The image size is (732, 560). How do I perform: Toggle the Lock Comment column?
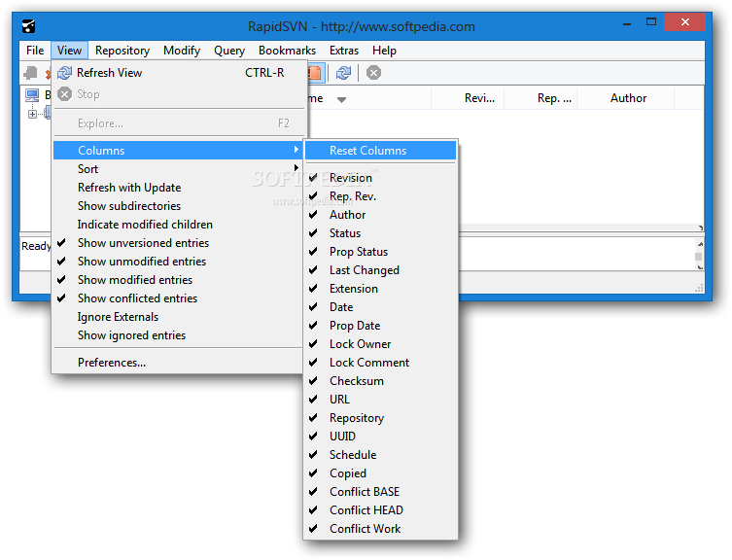point(380,363)
